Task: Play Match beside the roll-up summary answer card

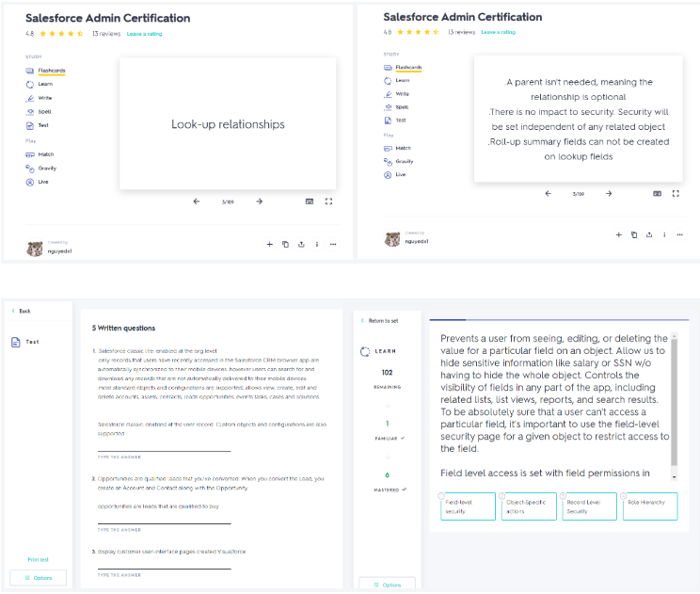Action: coord(397,148)
